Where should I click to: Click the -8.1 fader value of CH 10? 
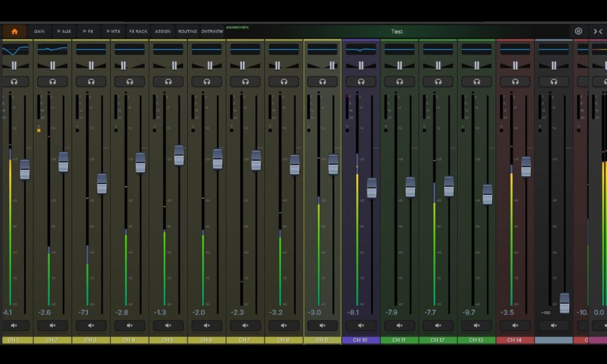click(353, 312)
